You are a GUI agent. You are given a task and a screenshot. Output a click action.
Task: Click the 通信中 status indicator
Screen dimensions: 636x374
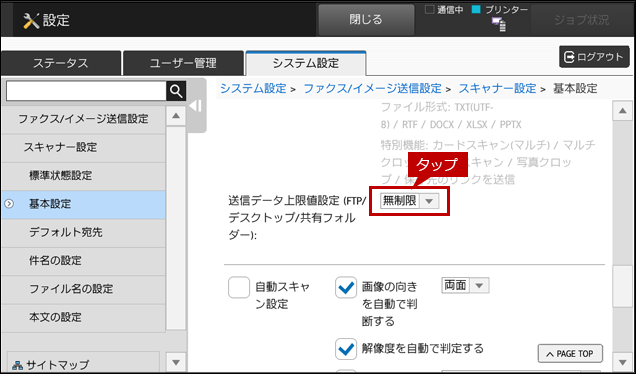tap(444, 10)
